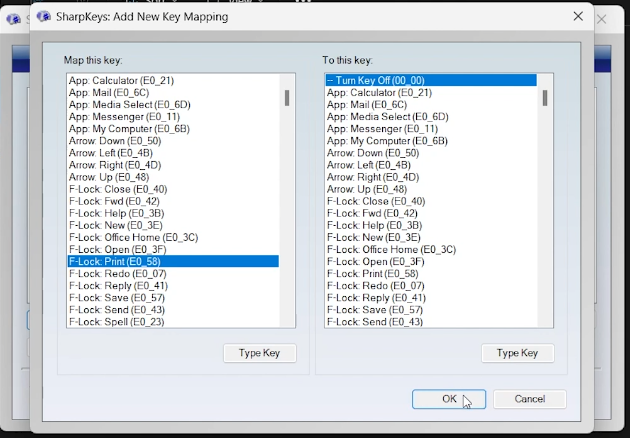The image size is (630, 438).
Task: Close the Add New Key Mapping dialog
Action: [x=578, y=16]
